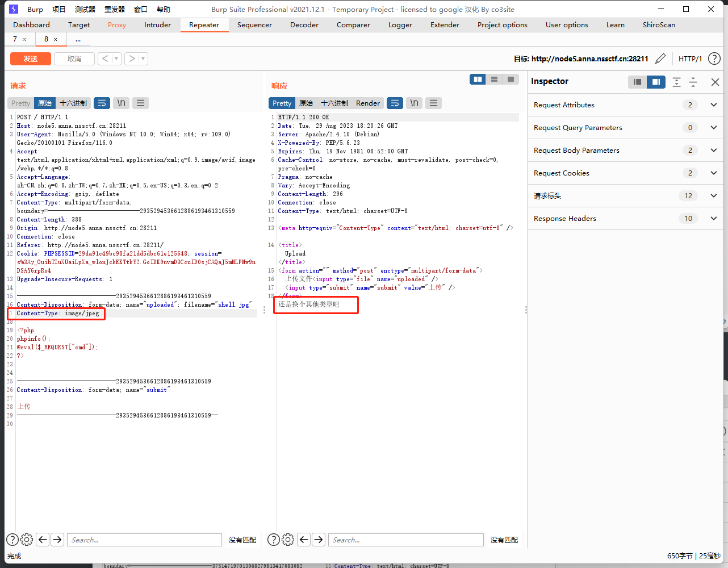This screenshot has height=568, width=728.
Task: Toggle response non-printable \n characters
Action: tap(414, 103)
